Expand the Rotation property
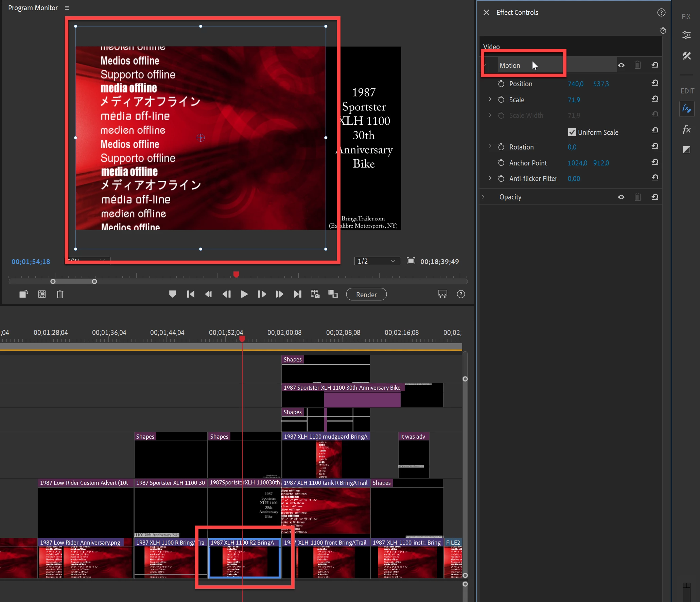This screenshot has width=700, height=602. click(490, 147)
